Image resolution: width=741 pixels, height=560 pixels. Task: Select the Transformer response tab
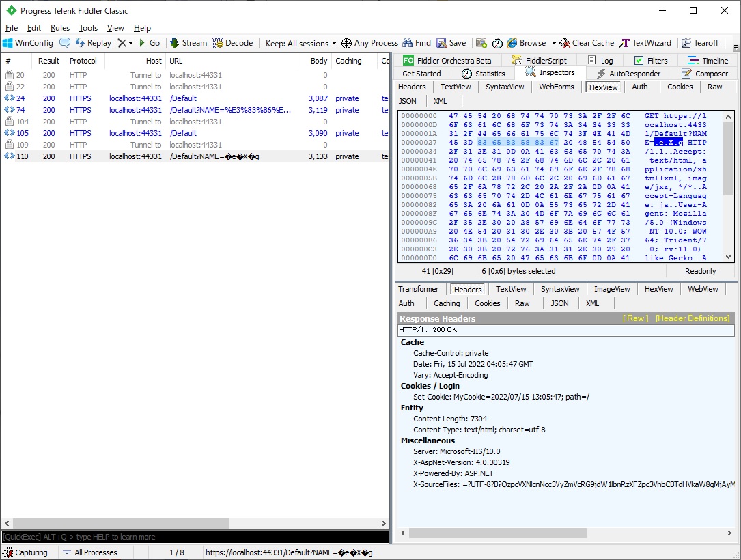click(418, 289)
